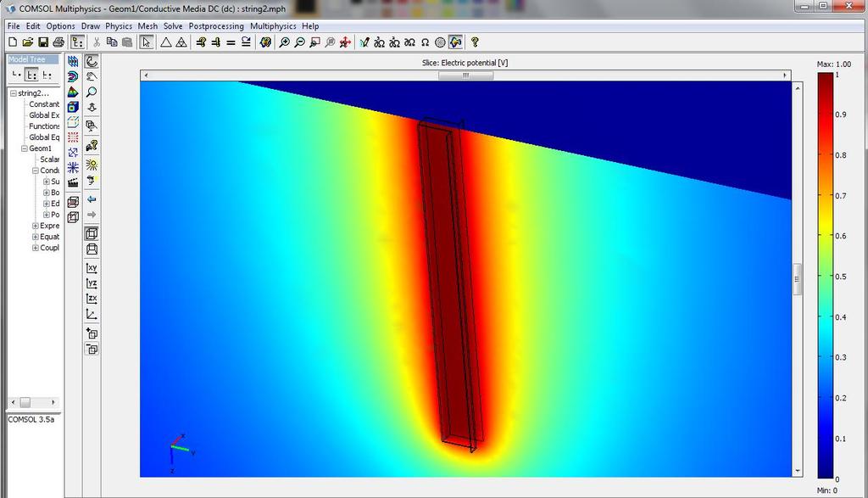Click the red Arrow plot grid icon
This screenshot has width=868, height=498.
(x=73, y=137)
